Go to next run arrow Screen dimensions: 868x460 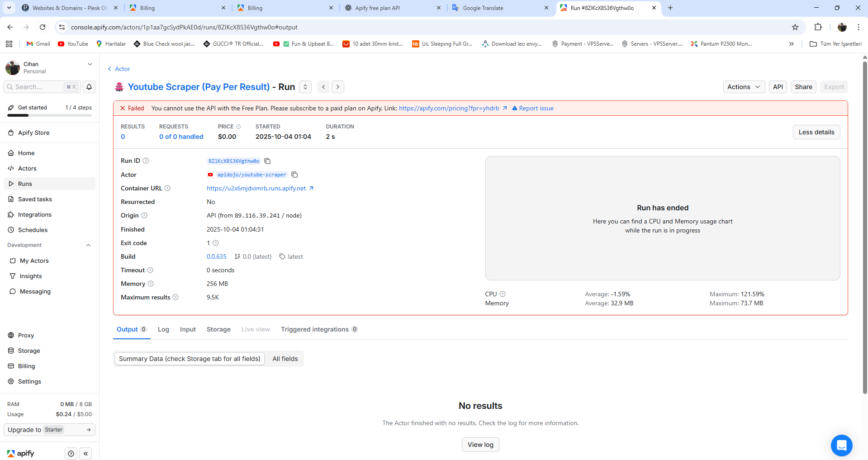[x=338, y=87]
